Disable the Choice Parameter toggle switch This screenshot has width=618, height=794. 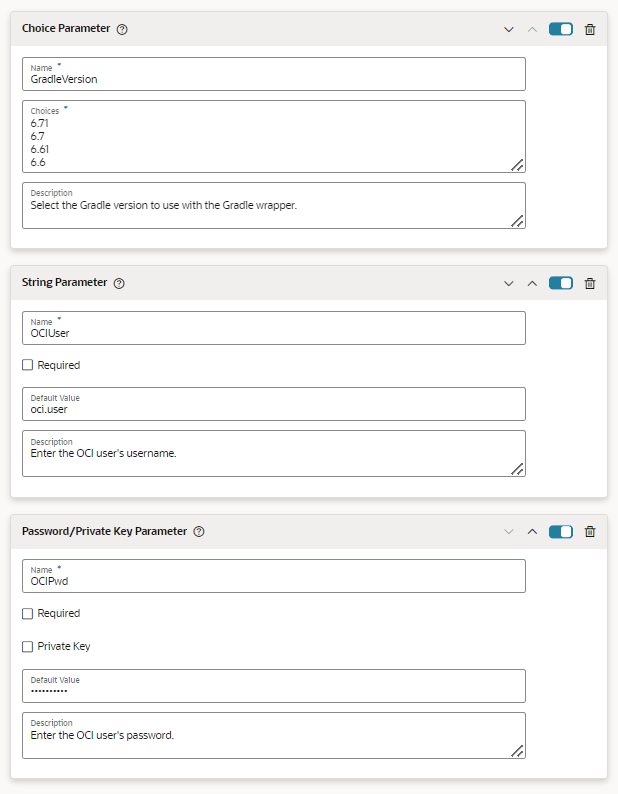pyautogui.click(x=561, y=29)
